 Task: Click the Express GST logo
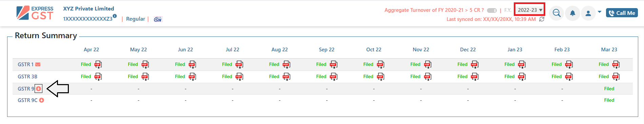tap(35, 13)
